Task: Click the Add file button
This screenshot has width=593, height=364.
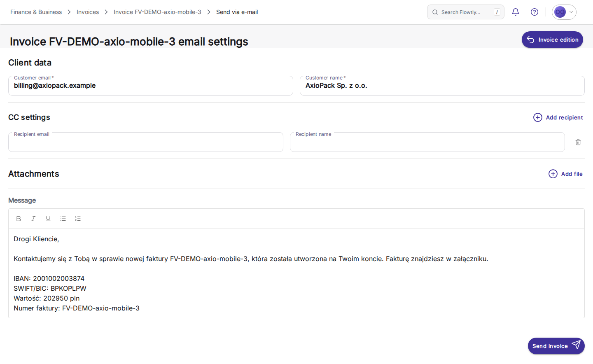Action: (565, 174)
